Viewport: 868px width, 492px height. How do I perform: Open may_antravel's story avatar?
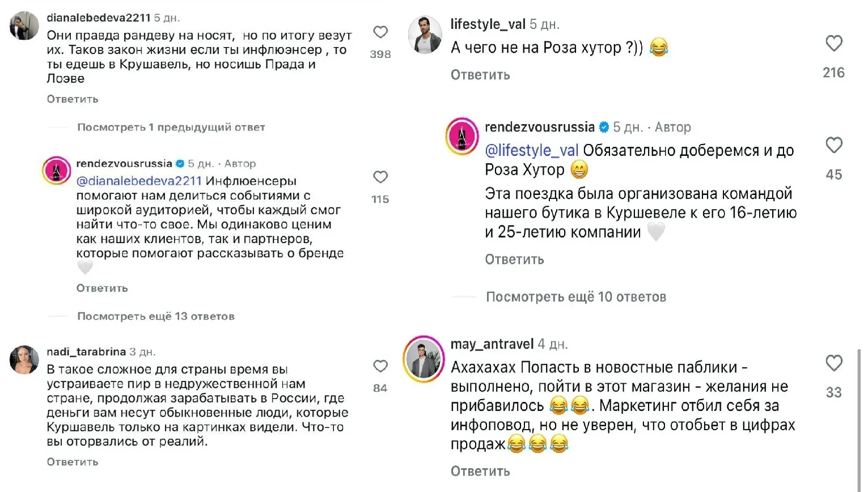[x=422, y=359]
